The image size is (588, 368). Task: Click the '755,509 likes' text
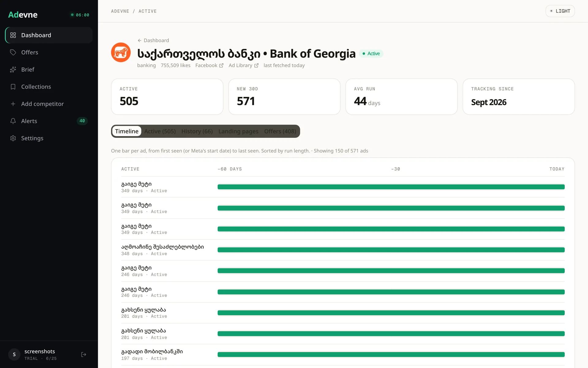pos(175,66)
